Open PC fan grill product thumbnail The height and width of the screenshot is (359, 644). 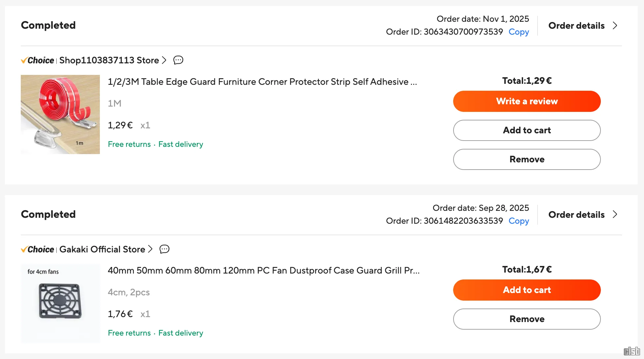(60, 303)
